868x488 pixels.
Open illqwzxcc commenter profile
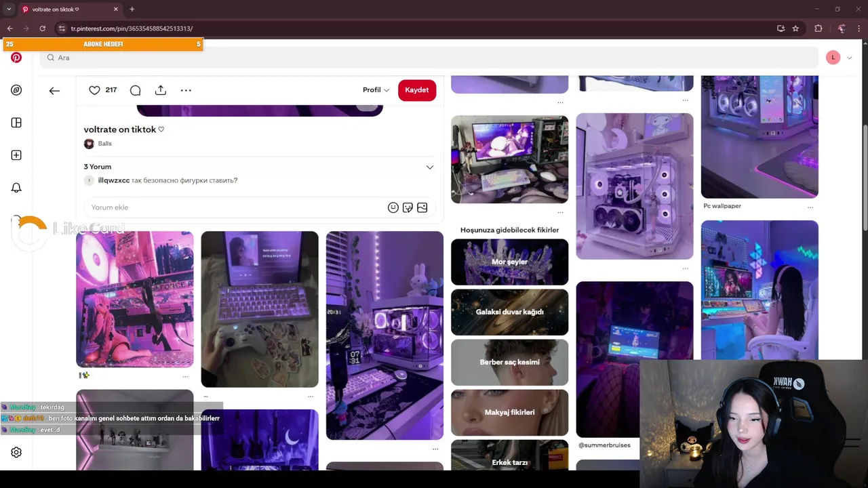click(x=113, y=180)
